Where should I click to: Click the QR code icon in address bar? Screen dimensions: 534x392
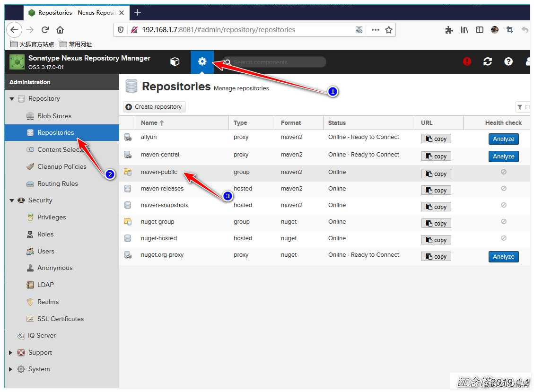point(359,30)
